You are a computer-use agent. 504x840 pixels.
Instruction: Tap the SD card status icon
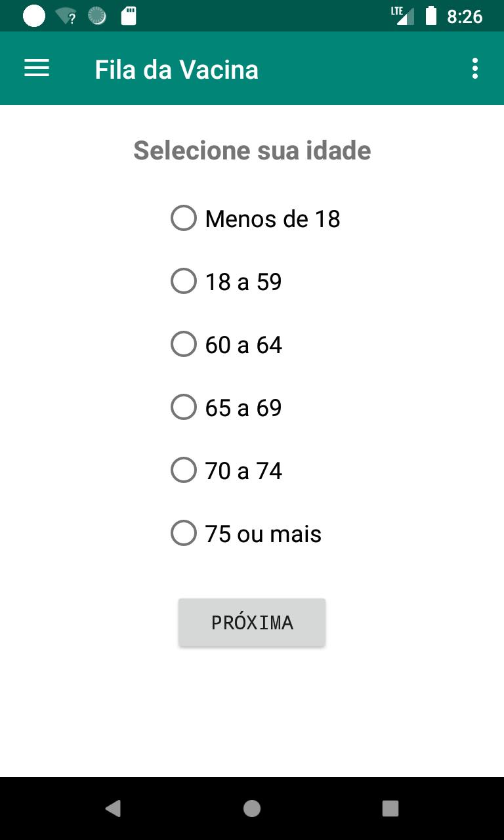point(129,16)
